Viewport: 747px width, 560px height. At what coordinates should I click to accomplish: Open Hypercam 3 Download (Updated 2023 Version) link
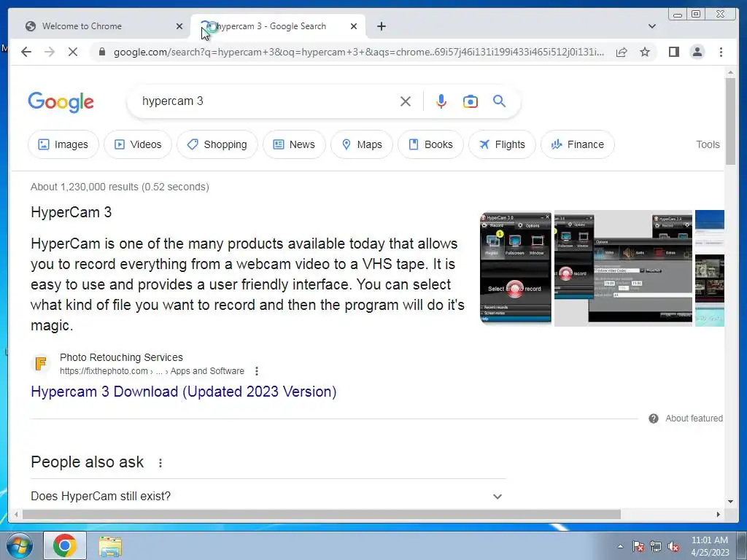(x=183, y=392)
